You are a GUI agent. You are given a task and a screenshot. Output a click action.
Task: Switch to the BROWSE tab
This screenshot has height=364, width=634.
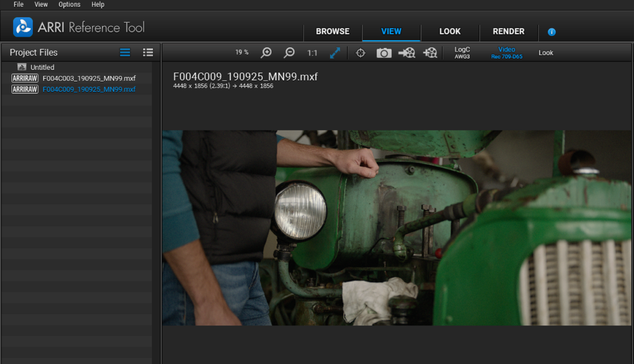tap(333, 31)
